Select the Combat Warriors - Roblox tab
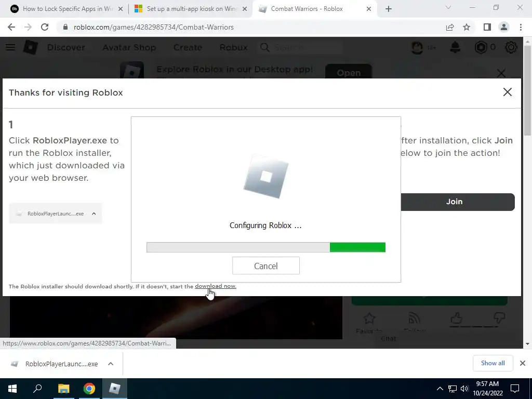The height and width of the screenshot is (399, 532). pyautogui.click(x=314, y=9)
